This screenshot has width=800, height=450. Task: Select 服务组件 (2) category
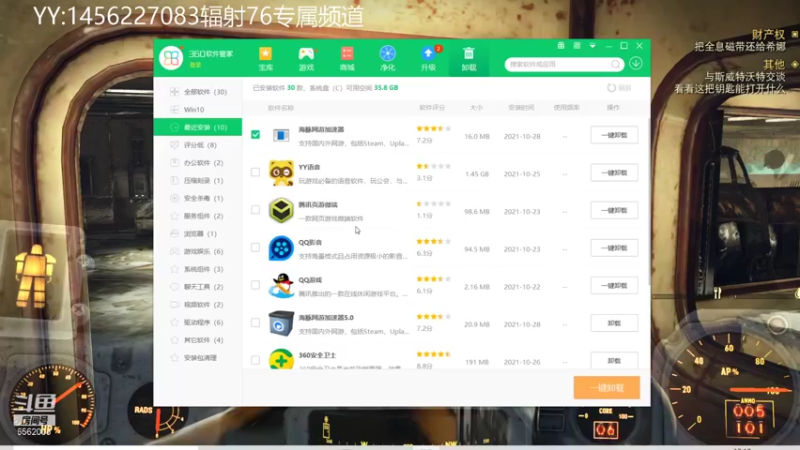pyautogui.click(x=198, y=216)
